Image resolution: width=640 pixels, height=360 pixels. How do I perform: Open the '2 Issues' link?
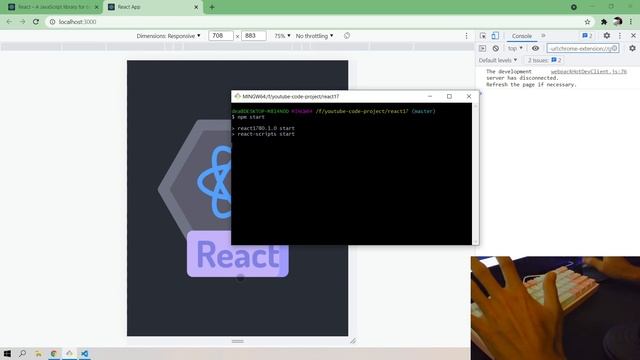pyautogui.click(x=544, y=60)
